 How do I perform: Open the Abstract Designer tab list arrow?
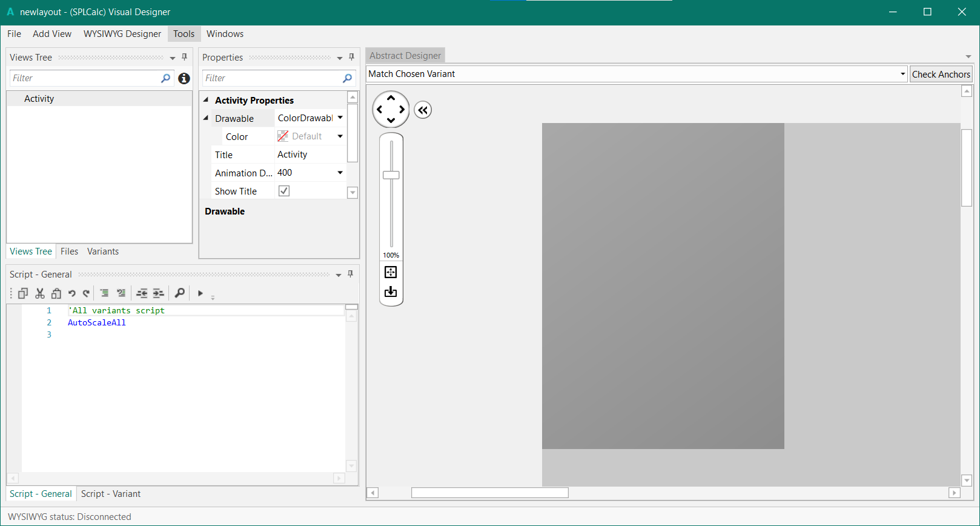tap(968, 57)
